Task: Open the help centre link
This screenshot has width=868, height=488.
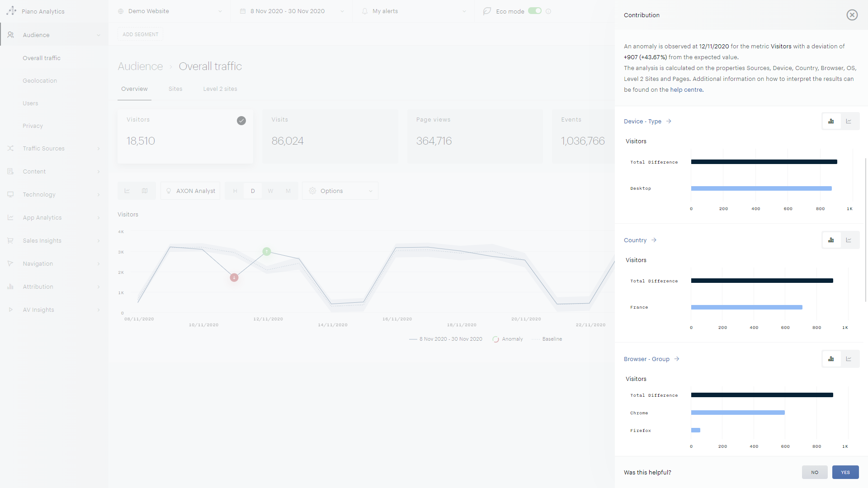Action: [686, 90]
